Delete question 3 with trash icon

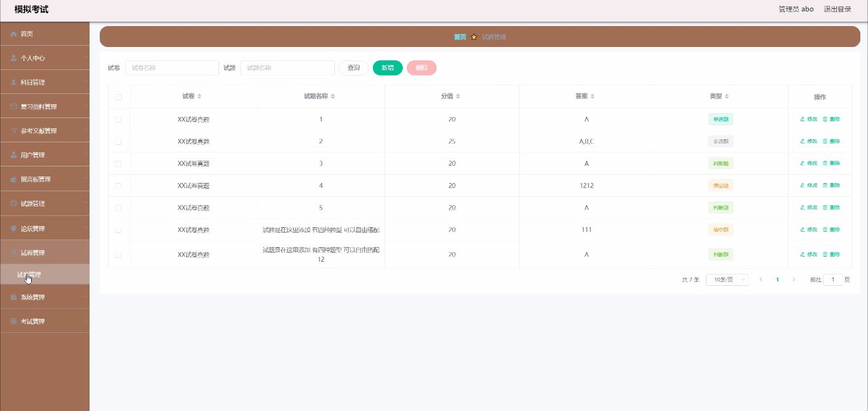tap(825, 163)
